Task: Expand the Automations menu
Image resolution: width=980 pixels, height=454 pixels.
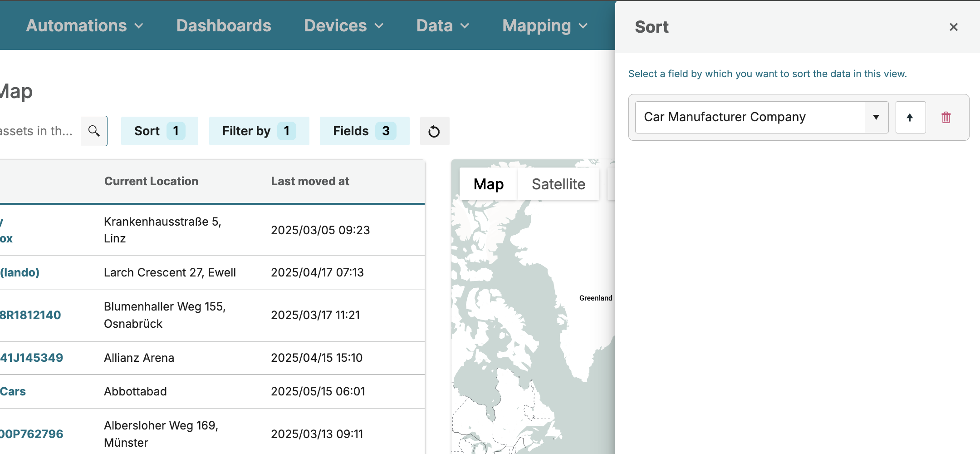Action: coord(84,26)
